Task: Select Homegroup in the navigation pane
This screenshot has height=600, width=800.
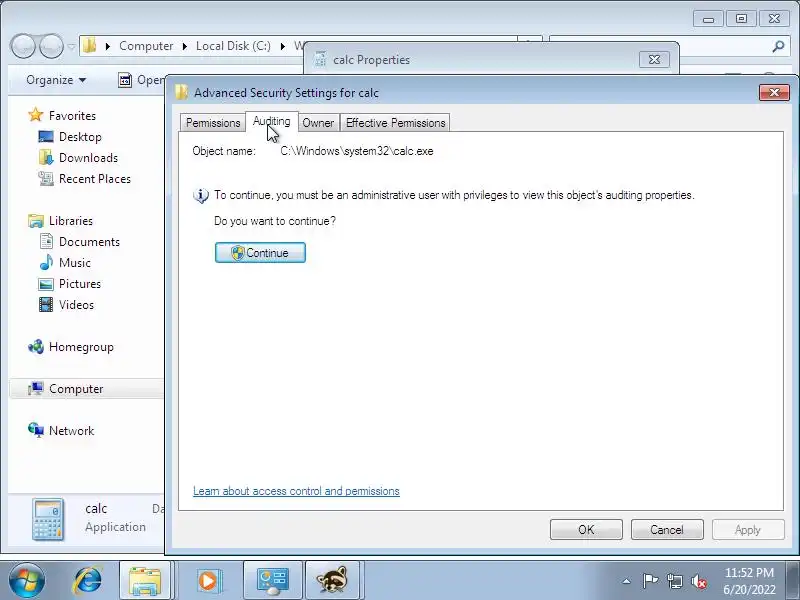Action: 81,347
